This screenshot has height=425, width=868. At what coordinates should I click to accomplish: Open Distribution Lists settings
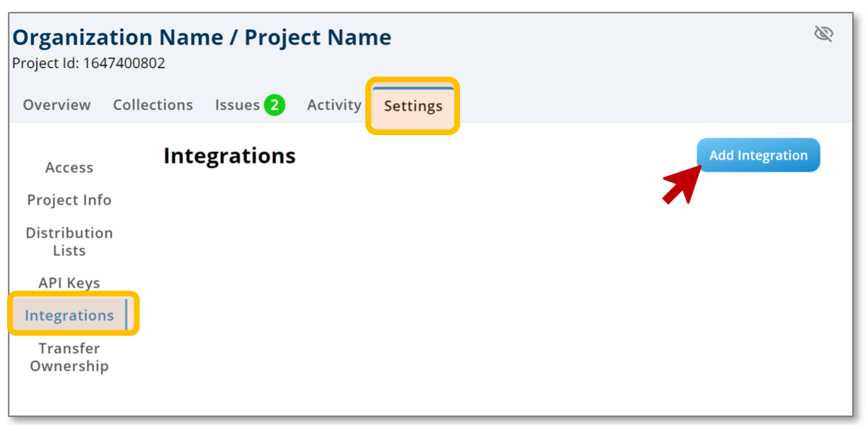tap(69, 242)
